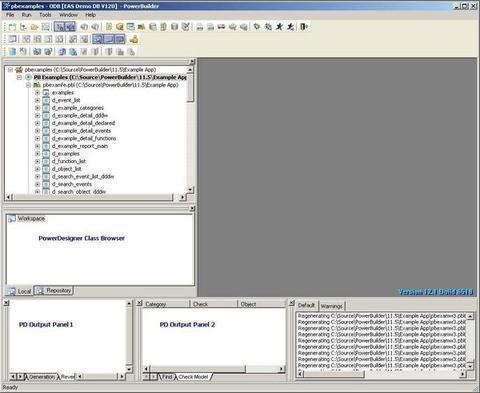Expand the d_event_list item

pos(37,100)
